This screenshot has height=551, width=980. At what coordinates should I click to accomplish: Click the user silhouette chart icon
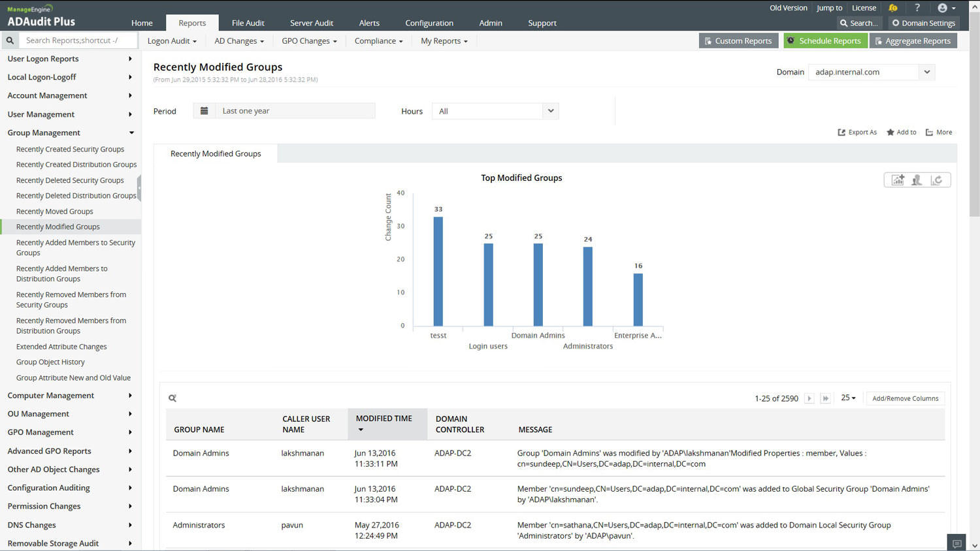tap(917, 180)
